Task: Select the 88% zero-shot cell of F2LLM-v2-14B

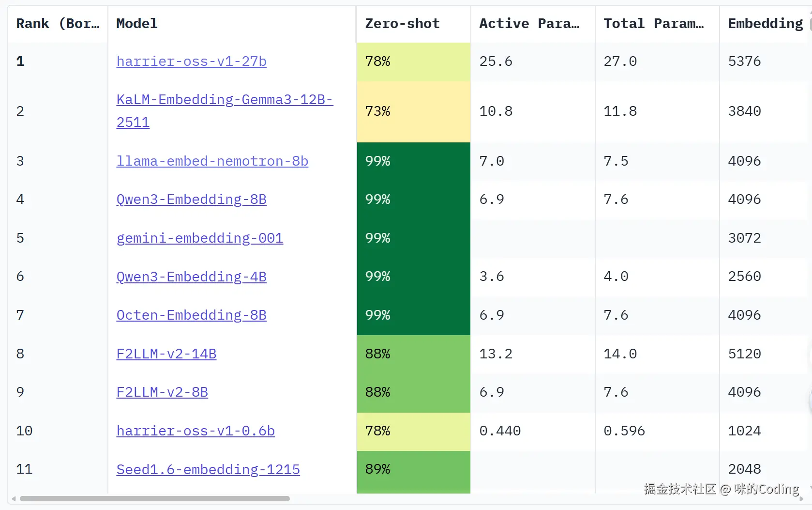Action: 414,354
